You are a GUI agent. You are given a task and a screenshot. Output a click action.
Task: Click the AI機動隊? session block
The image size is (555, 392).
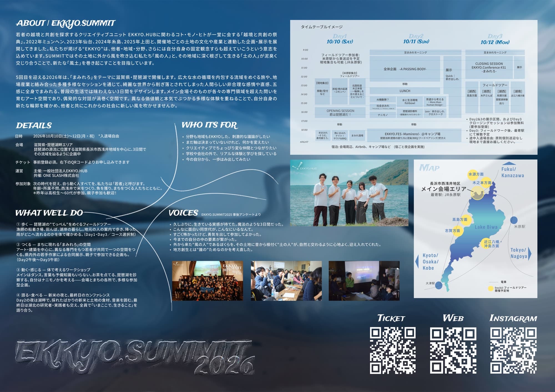click(x=383, y=100)
